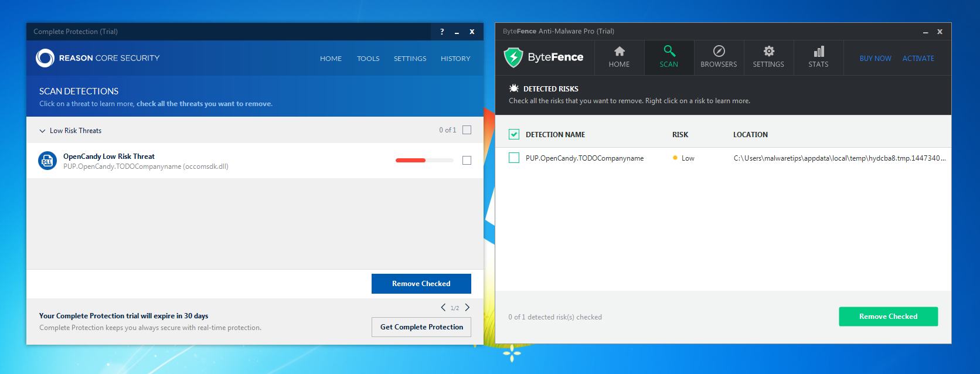Select the Scan magnifier icon in ByteFence

(x=669, y=52)
